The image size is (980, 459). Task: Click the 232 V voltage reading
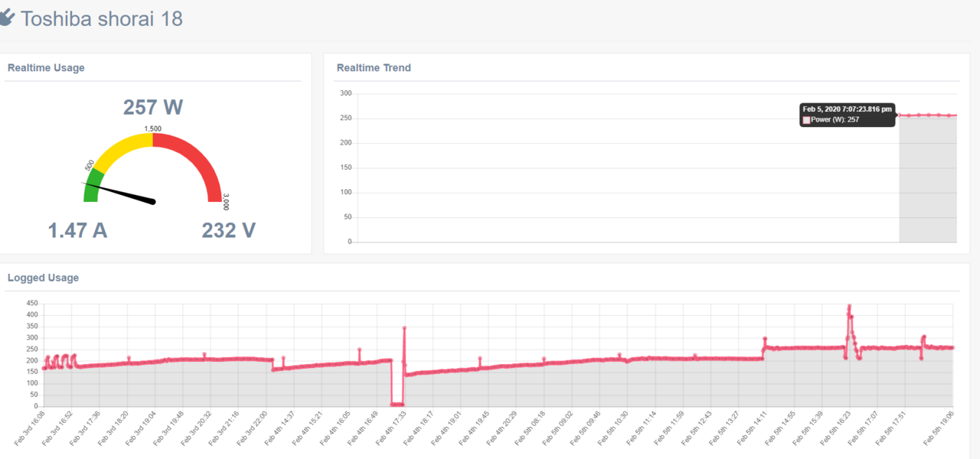[228, 229]
